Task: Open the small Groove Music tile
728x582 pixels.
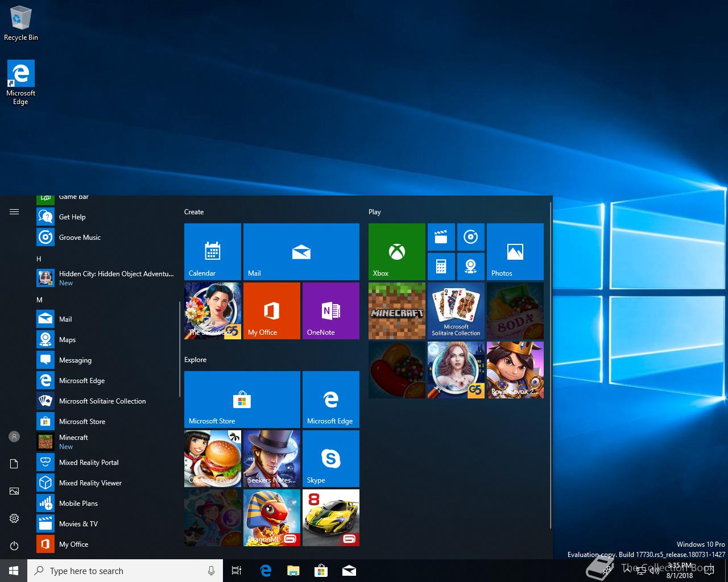Action: tap(471, 237)
